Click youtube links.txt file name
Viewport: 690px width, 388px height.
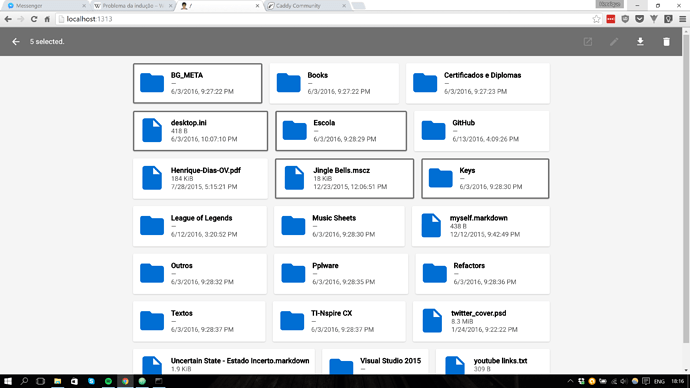coord(500,360)
